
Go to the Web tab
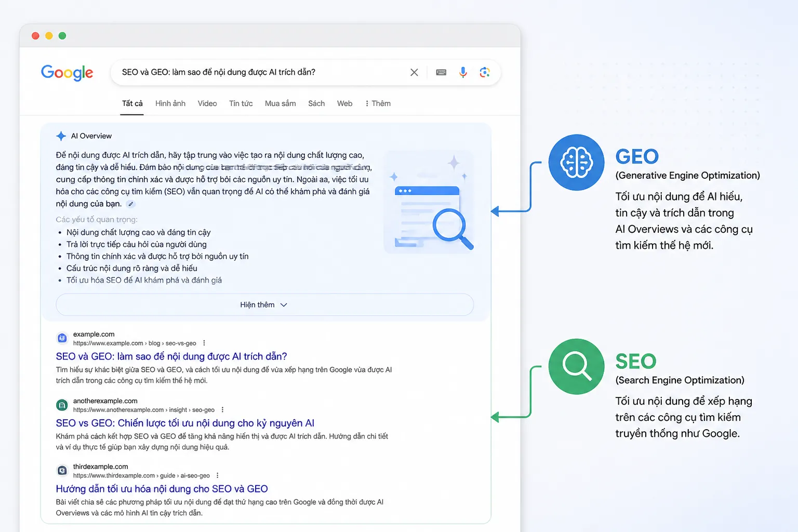point(344,103)
